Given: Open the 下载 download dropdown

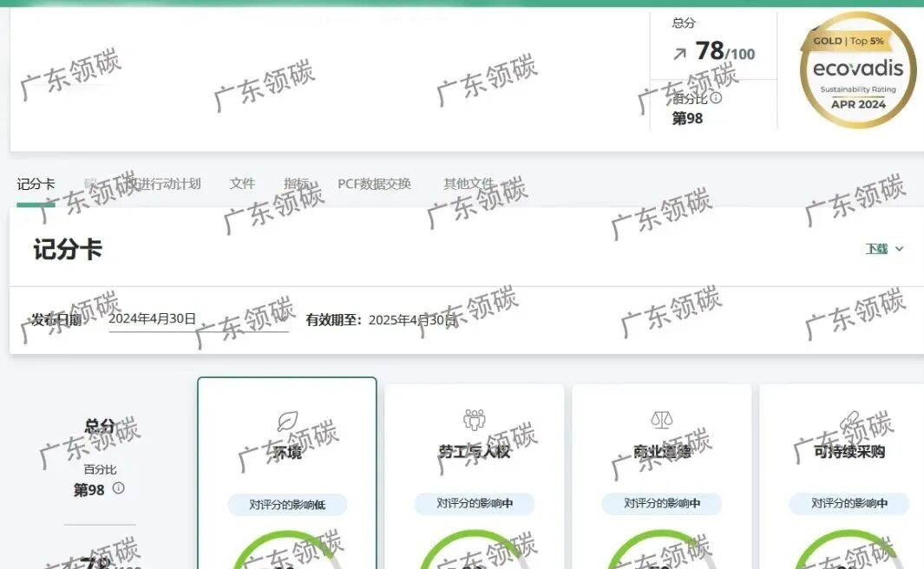Looking at the screenshot, I should click(x=878, y=249).
